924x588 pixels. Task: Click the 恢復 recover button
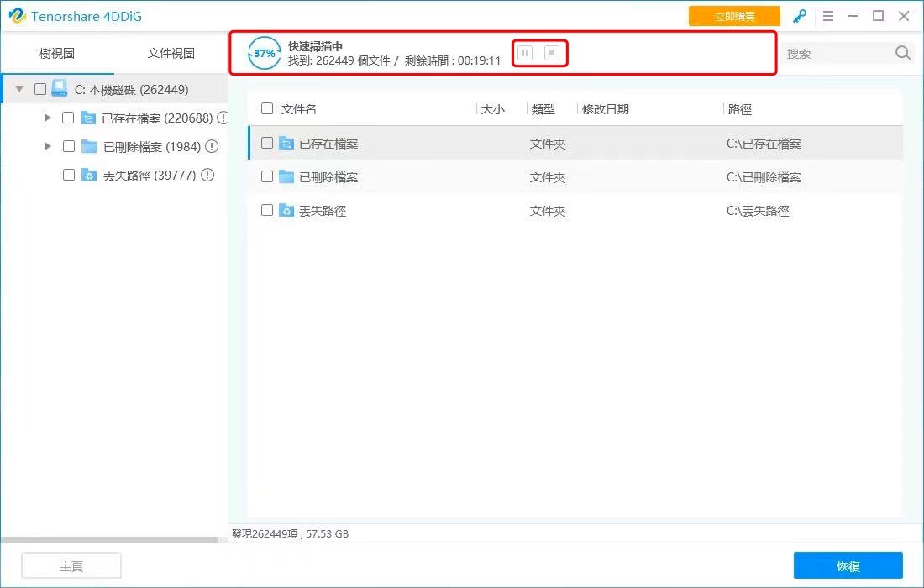click(848, 565)
